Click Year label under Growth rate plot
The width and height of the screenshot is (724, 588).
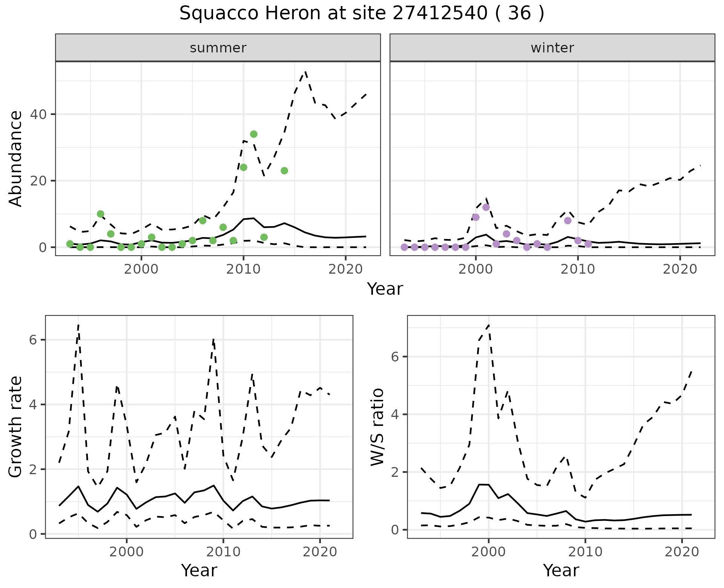pyautogui.click(x=199, y=570)
